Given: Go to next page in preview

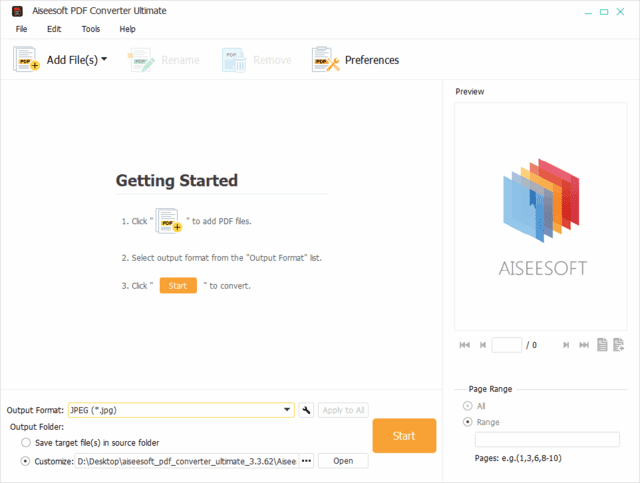Looking at the screenshot, I should (566, 345).
